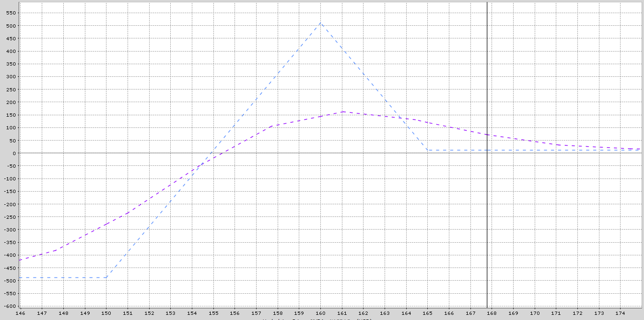Select the y-axis label -200

click(x=9, y=204)
